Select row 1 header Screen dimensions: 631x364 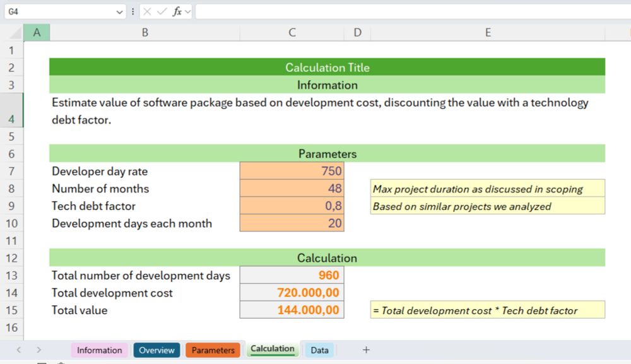pos(11,50)
